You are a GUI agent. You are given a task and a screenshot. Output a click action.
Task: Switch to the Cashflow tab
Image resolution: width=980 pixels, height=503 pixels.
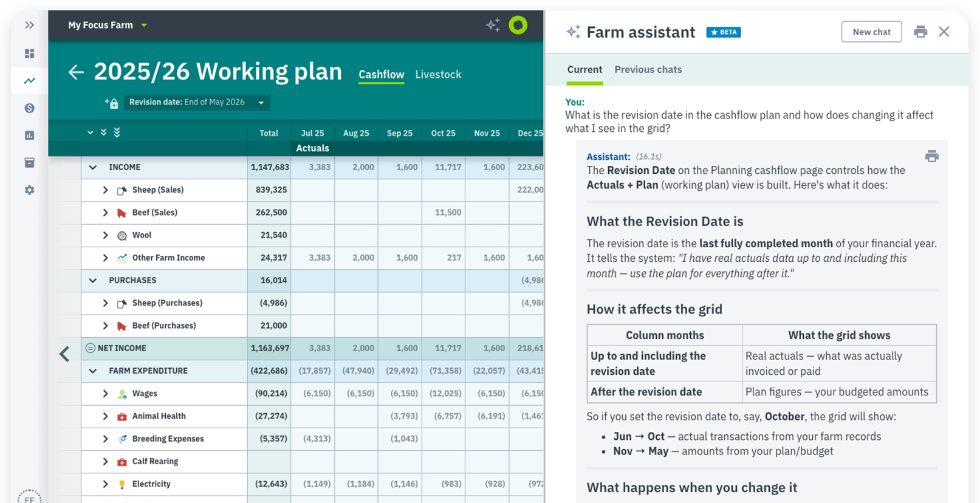381,75
